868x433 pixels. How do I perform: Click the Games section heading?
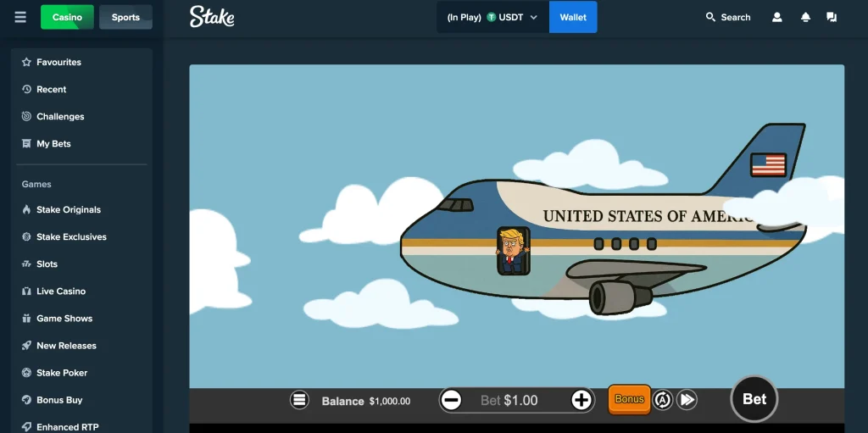[36, 184]
